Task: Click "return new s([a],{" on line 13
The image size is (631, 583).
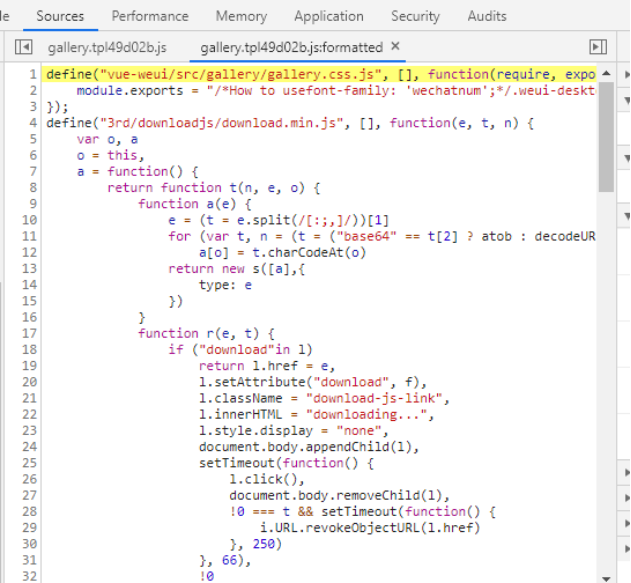Action: coord(237,269)
